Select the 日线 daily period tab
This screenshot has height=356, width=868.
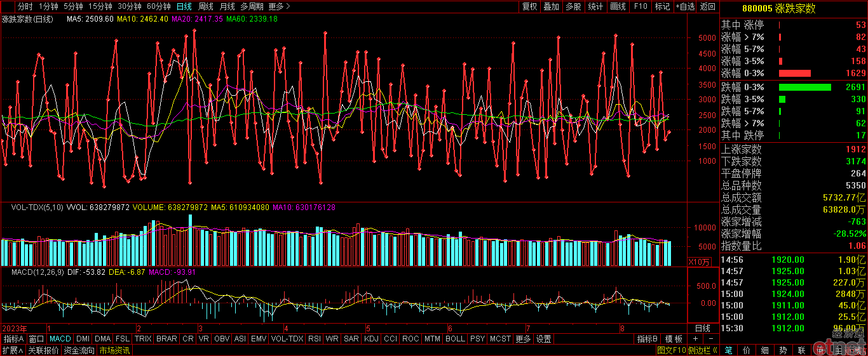[x=184, y=6]
